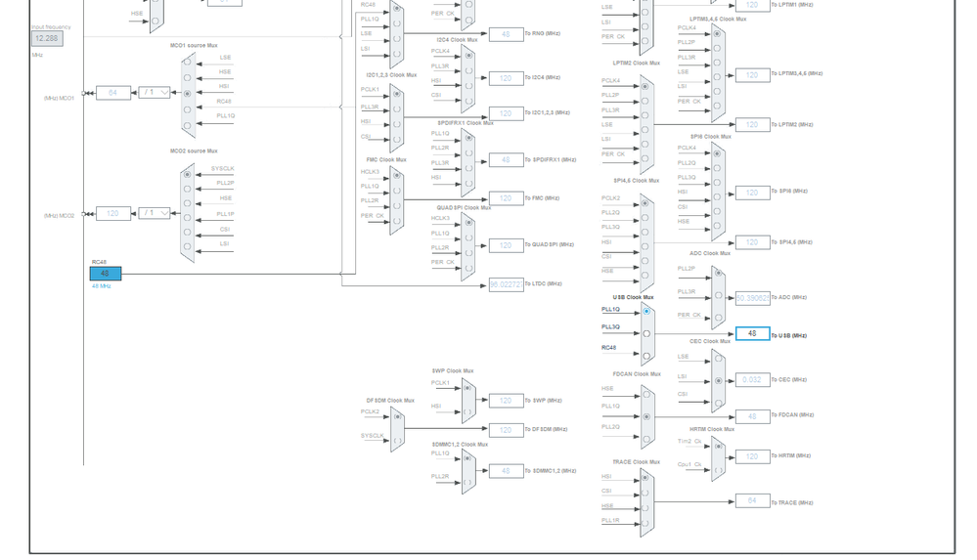The height and width of the screenshot is (560, 977).
Task: Click the To FDCAN (MHz) value field
Action: [753, 416]
